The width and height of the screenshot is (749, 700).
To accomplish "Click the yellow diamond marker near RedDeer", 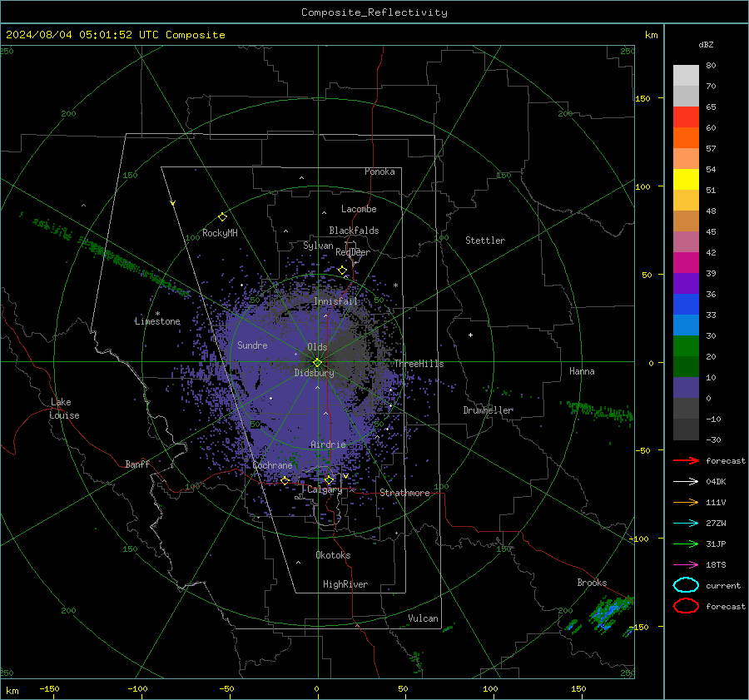I will (342, 271).
